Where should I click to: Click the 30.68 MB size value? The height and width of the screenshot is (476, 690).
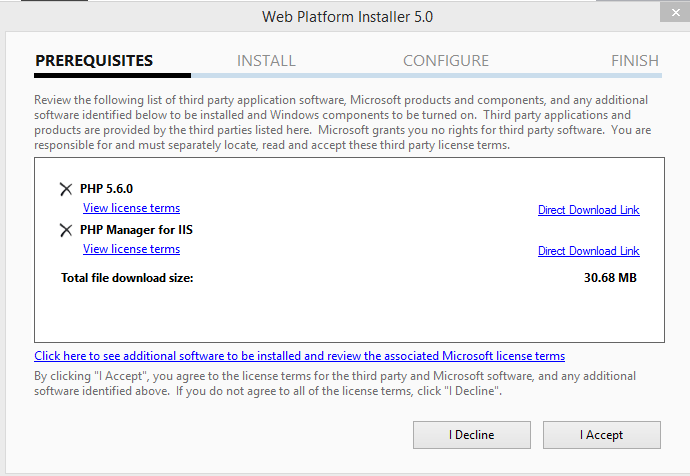click(610, 278)
